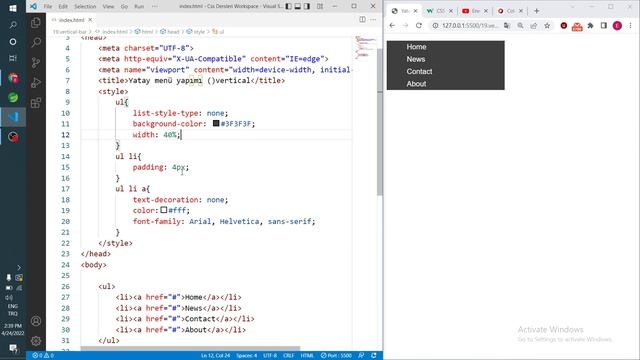This screenshot has width=640, height=360.
Task: Click the zoom magnifier icon in address bar
Action: [520, 25]
